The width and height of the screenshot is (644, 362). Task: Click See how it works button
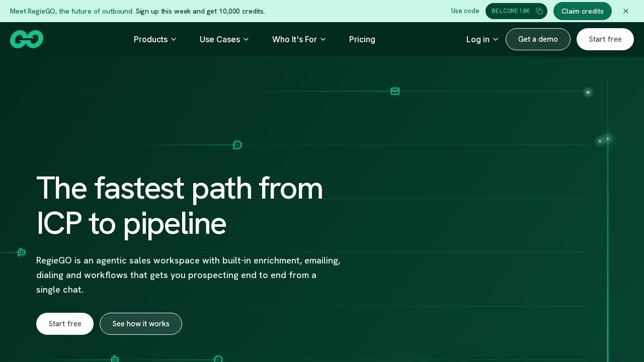141,324
